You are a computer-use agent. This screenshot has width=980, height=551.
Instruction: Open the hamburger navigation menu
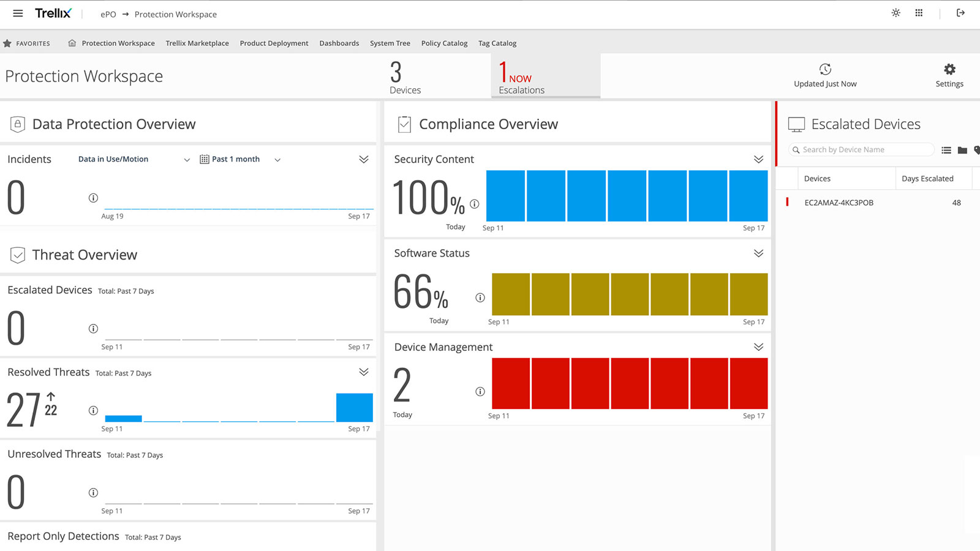pos(18,13)
